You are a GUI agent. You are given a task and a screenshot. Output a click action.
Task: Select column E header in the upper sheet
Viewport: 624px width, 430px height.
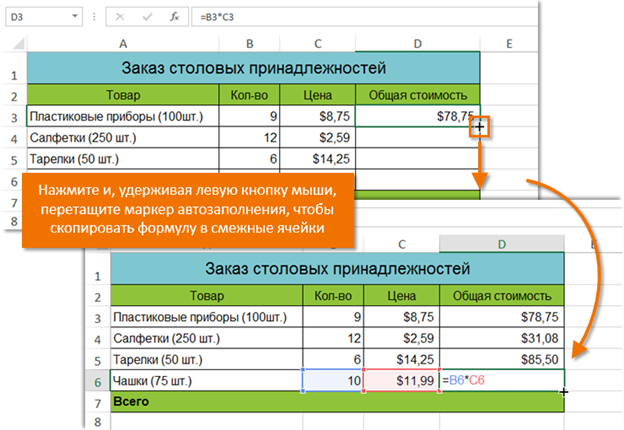coord(509,43)
